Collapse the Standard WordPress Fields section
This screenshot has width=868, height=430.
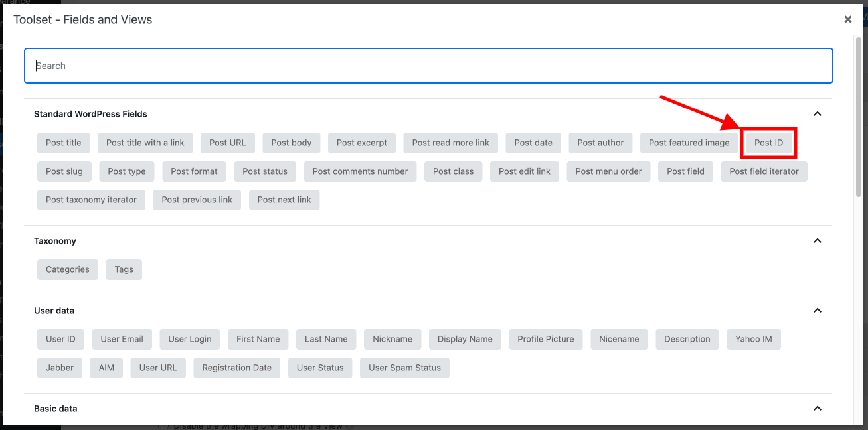coord(818,114)
